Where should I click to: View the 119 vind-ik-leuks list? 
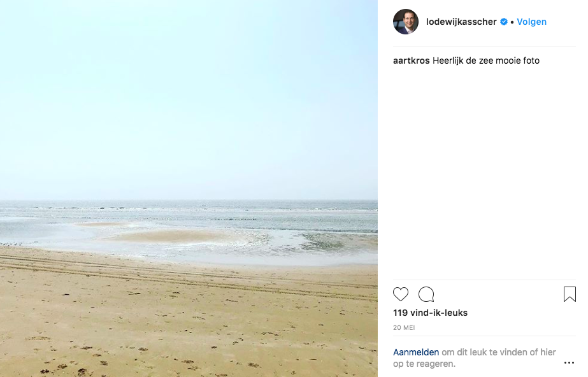(x=430, y=313)
